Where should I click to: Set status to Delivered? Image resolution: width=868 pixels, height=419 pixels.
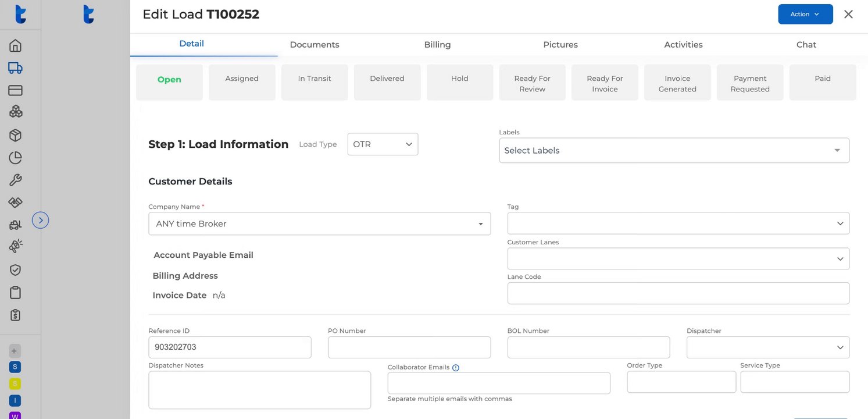[x=387, y=82]
